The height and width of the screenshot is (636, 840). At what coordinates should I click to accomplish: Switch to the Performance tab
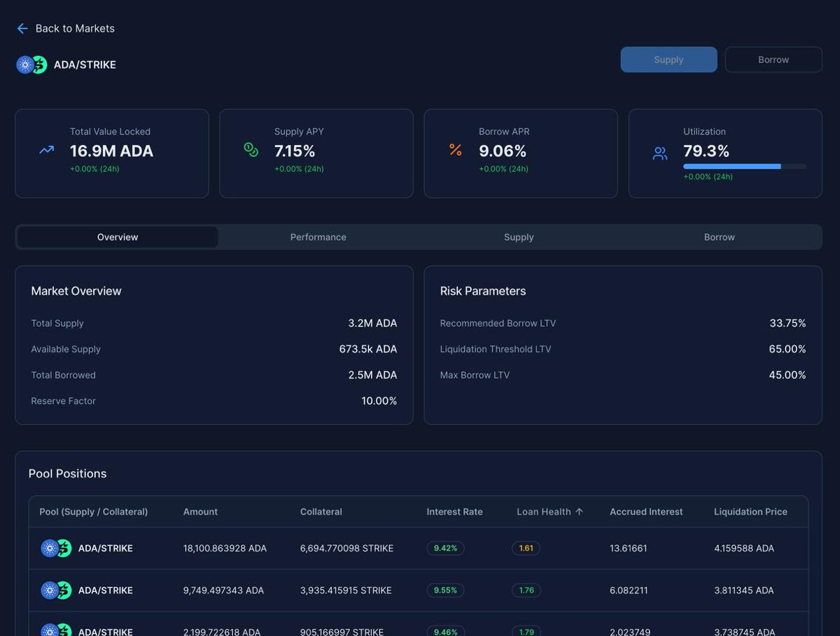318,237
